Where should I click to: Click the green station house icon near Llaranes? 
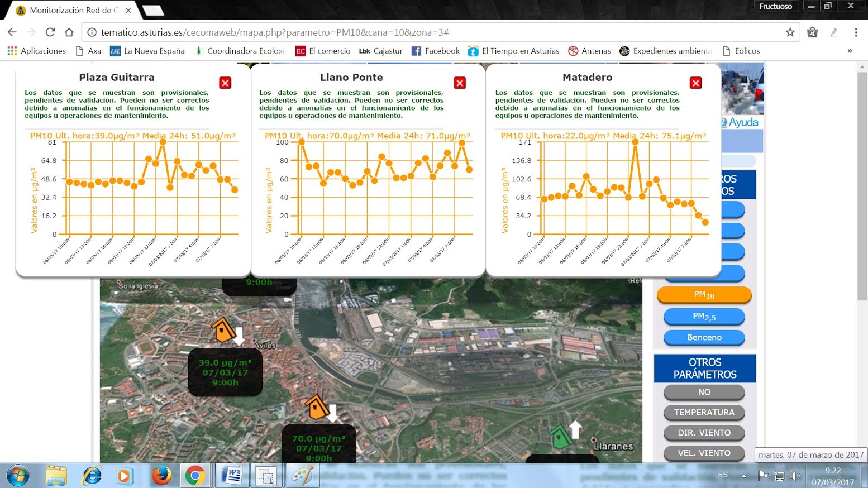(x=560, y=437)
